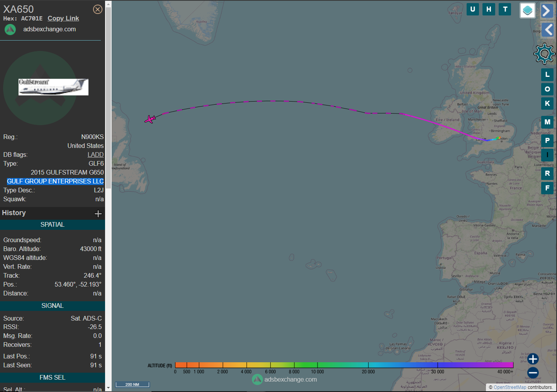
Task: Select the Sat. ADS-C source value
Action: [x=86, y=318]
